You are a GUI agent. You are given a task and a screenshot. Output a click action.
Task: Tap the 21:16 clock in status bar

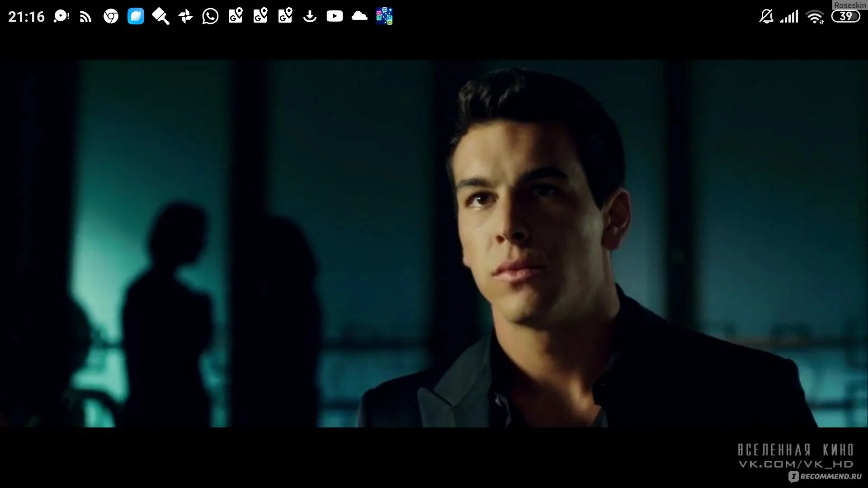(x=26, y=17)
